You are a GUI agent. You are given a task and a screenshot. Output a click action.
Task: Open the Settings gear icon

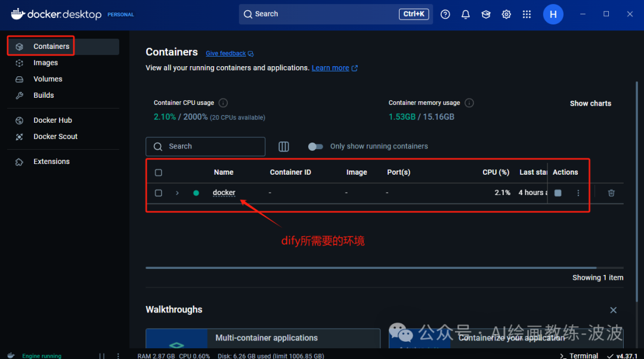point(506,14)
